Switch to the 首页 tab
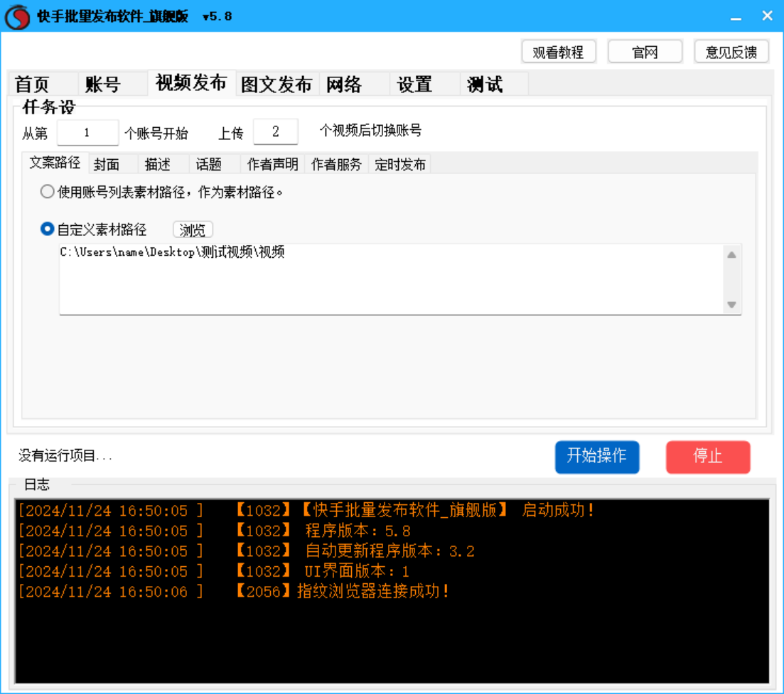Viewport: 784px width, 694px height. (43, 84)
